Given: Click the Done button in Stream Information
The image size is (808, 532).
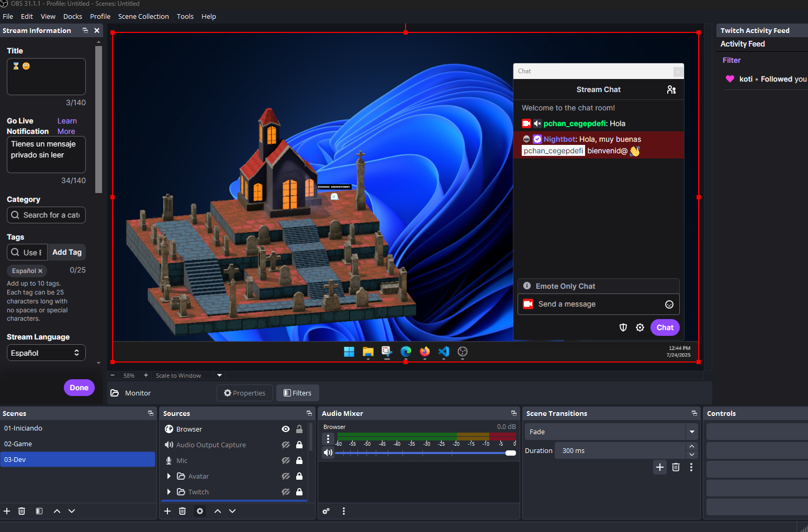Looking at the screenshot, I should [79, 388].
